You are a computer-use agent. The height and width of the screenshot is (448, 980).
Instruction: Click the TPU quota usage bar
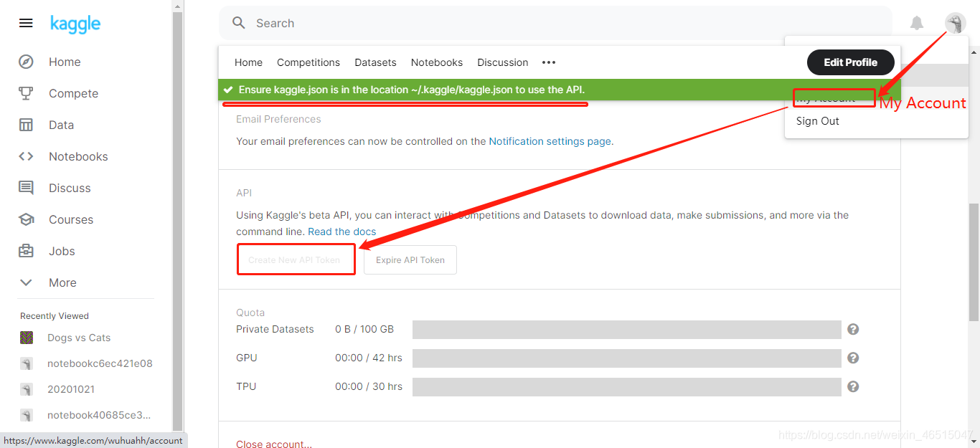point(626,386)
